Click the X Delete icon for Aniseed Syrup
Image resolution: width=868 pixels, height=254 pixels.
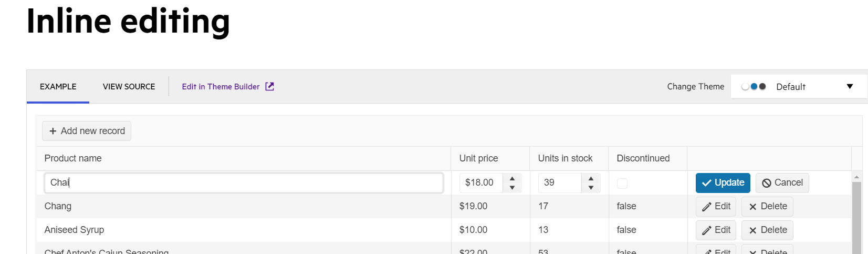(752, 230)
